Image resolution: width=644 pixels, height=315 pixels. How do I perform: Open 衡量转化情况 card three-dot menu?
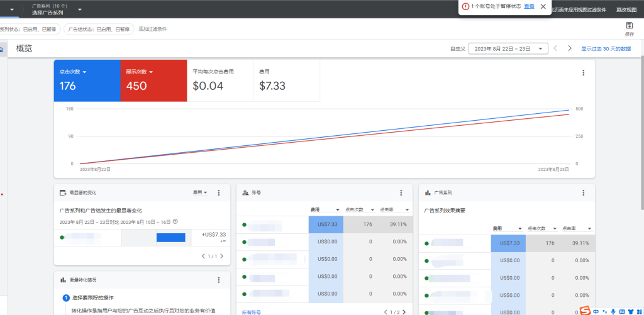tap(218, 280)
